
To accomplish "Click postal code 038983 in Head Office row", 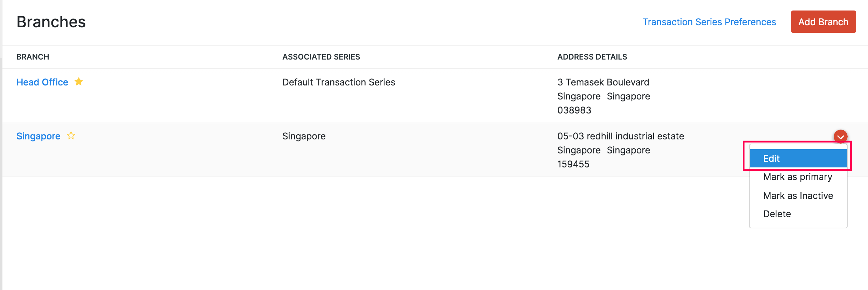I will (574, 110).
